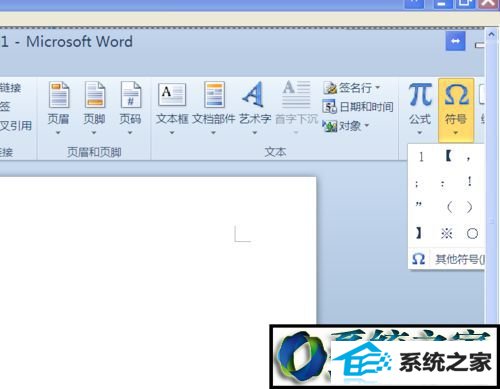500x389 pixels.
Task: Expand the 页脚 dropdown arrow
Action: tap(94, 133)
